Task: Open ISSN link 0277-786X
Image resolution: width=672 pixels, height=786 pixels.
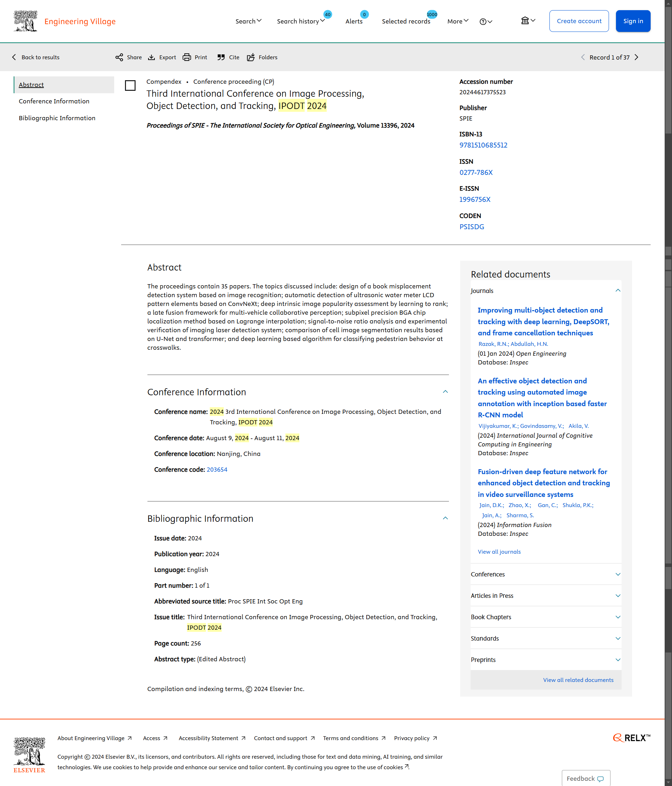Action: [476, 173]
